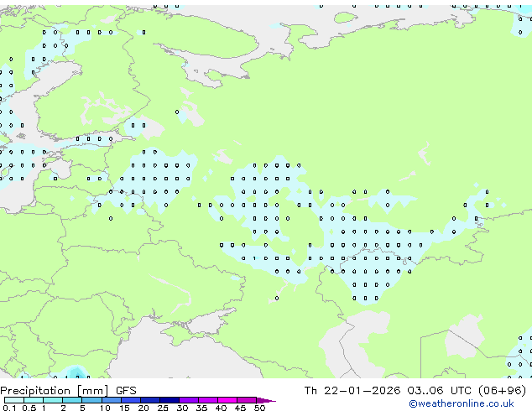Screen dimensions: 532x411
Task: Click the legend value "15"
Action: point(124,408)
